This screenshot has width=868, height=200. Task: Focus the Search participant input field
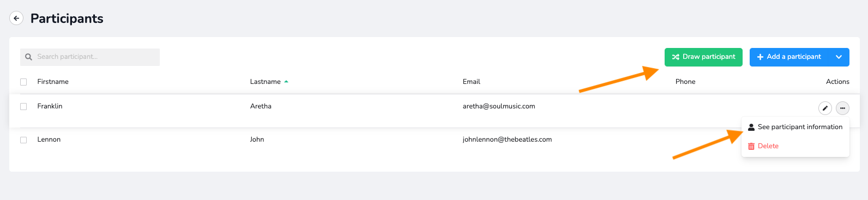[90, 57]
